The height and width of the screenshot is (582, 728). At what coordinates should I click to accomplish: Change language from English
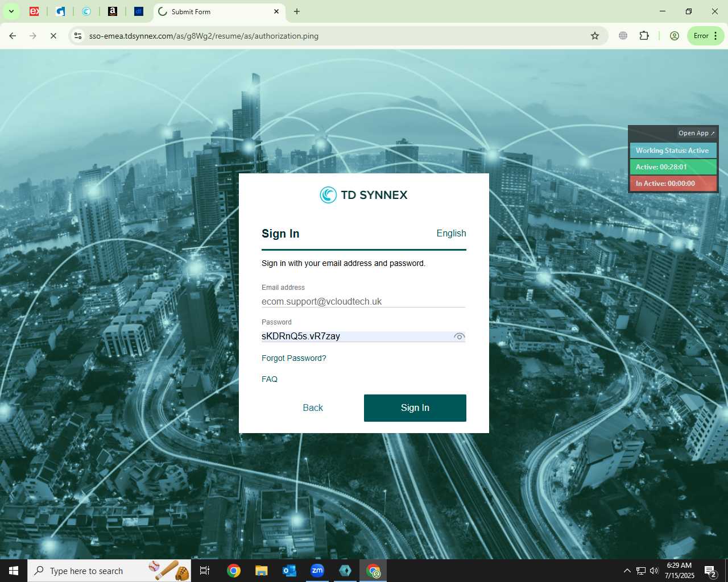451,234
